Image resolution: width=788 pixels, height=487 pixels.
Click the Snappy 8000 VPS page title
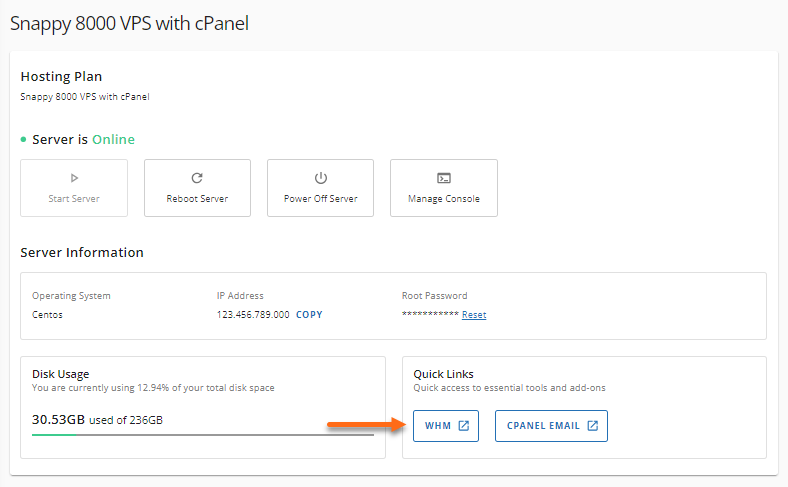129,23
